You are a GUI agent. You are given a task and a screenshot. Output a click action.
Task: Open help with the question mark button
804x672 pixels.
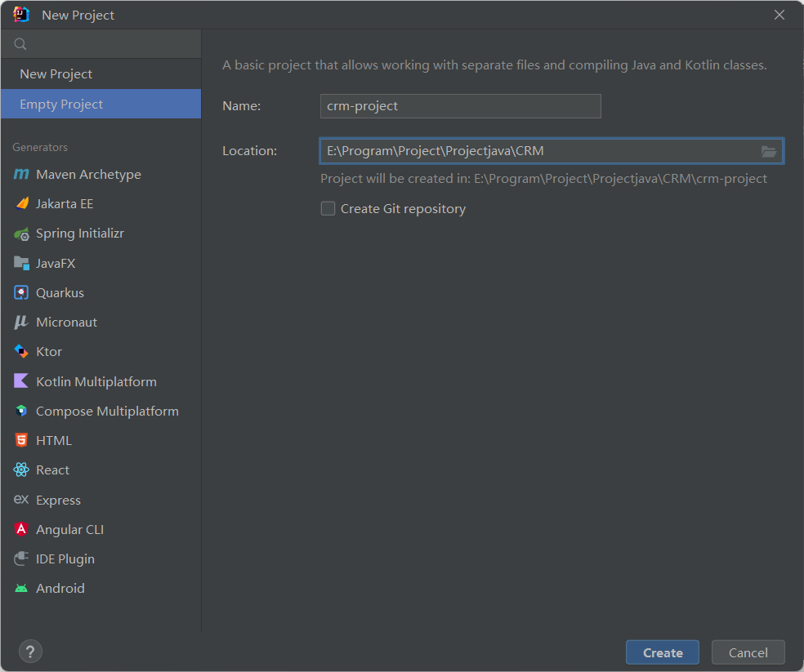(x=30, y=652)
